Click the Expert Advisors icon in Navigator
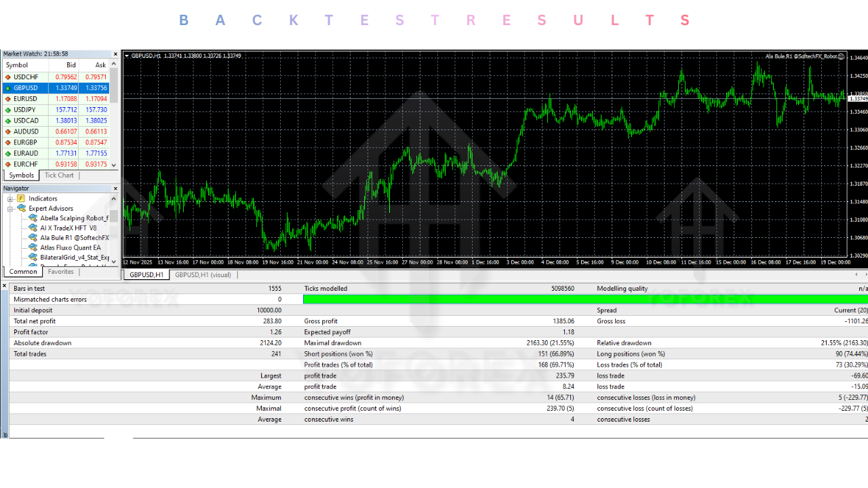 pyautogui.click(x=21, y=208)
